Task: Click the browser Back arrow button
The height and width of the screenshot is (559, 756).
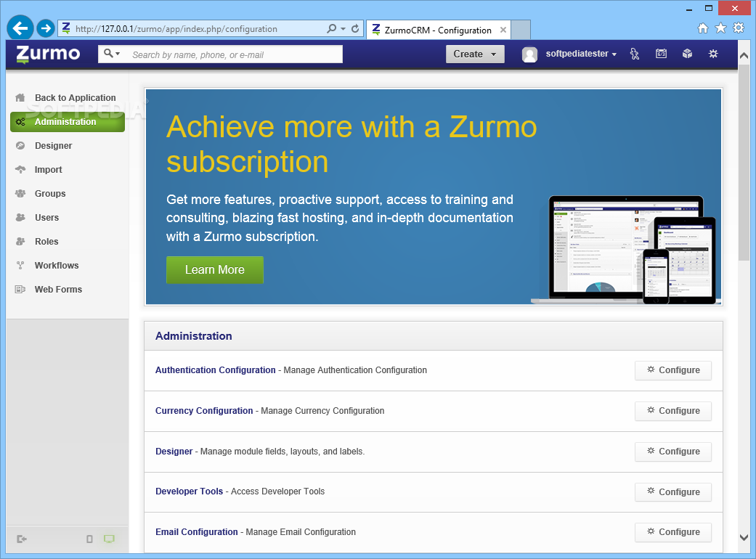Action: point(20,28)
